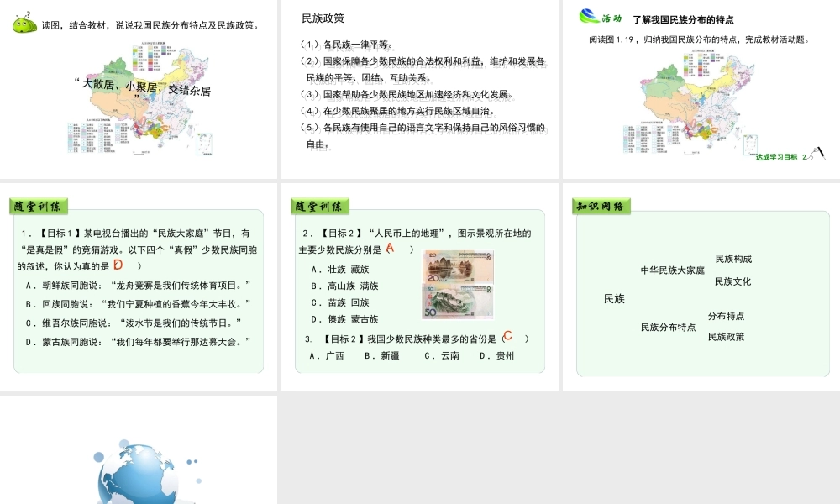This screenshot has width=840, height=504.
Task: Click the 随堂训练 banner above the banknote question
Action: 320,206
